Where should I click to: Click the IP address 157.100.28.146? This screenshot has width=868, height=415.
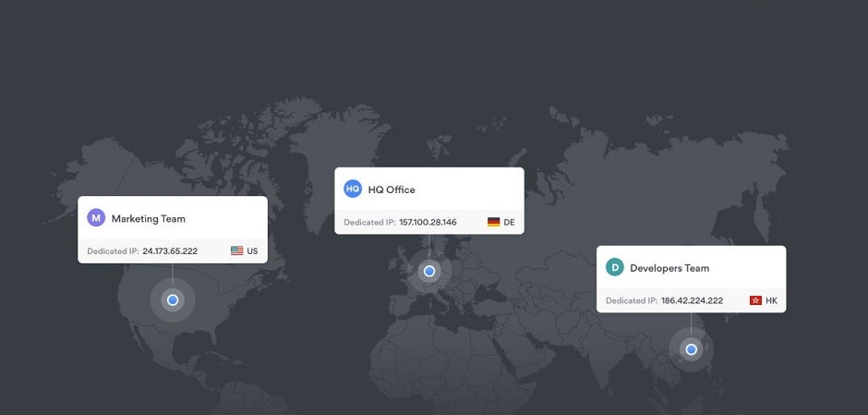[428, 222]
